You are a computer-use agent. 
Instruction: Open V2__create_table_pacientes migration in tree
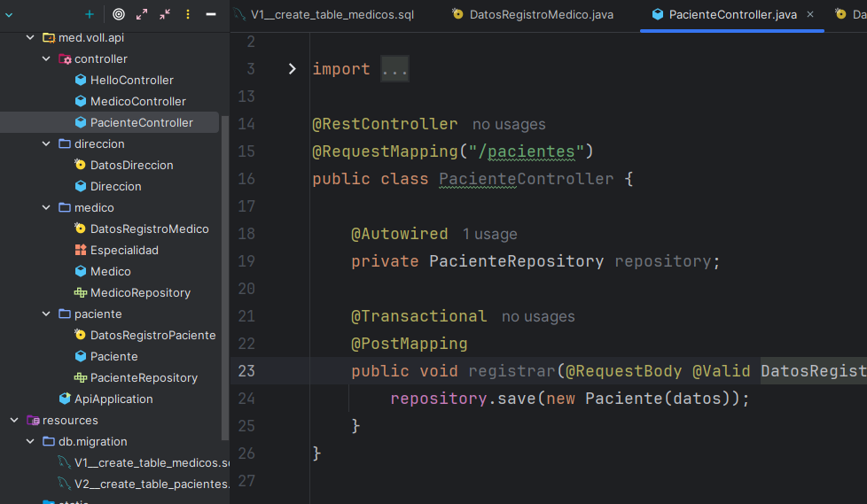[x=152, y=485]
